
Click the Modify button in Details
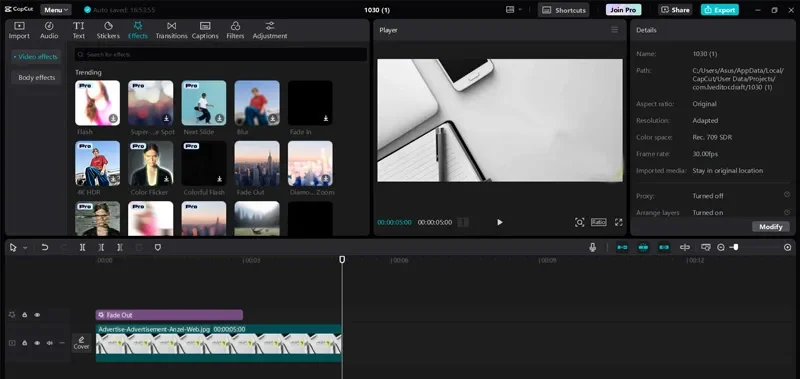coord(770,227)
